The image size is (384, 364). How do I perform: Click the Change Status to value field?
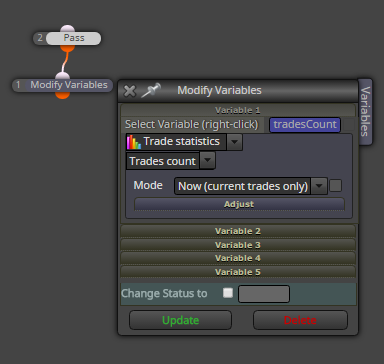coord(264,294)
